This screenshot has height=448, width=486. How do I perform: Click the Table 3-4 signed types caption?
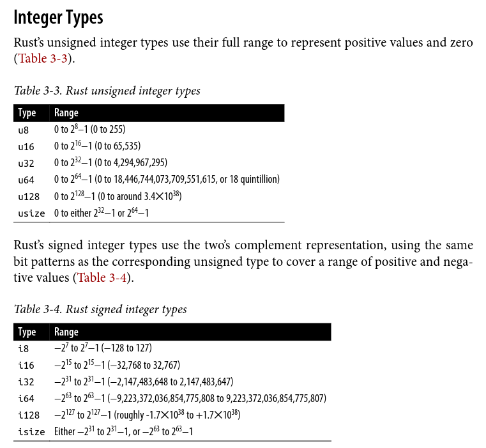tap(100, 309)
